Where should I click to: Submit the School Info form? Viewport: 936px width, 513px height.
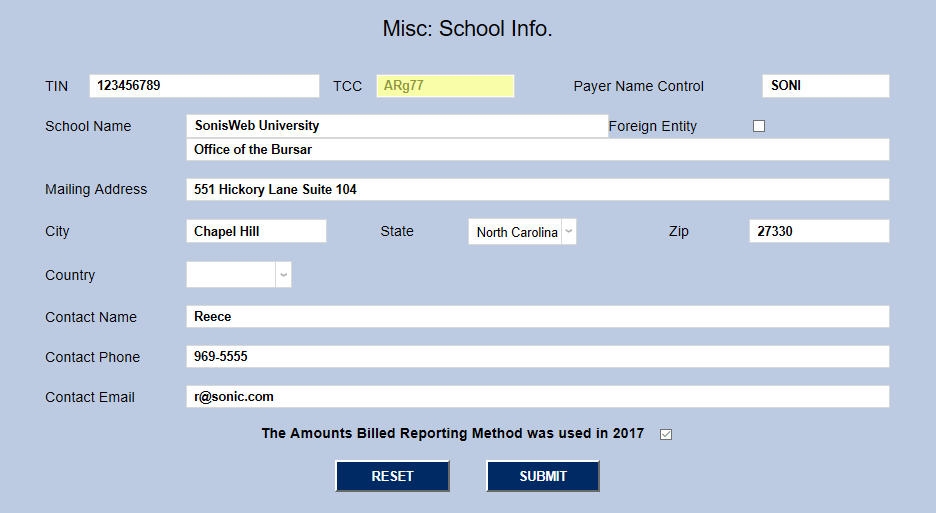tap(542, 476)
